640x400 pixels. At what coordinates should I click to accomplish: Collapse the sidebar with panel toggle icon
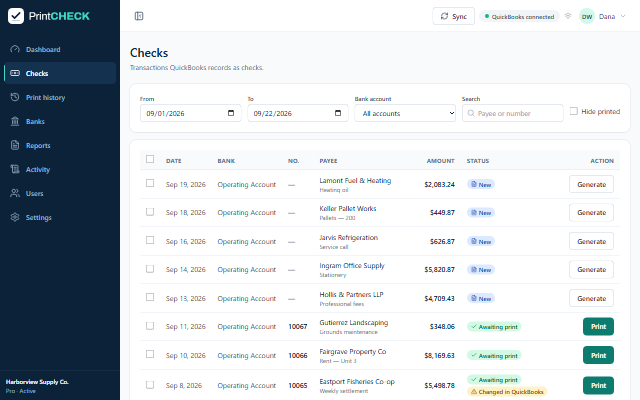click(x=139, y=16)
